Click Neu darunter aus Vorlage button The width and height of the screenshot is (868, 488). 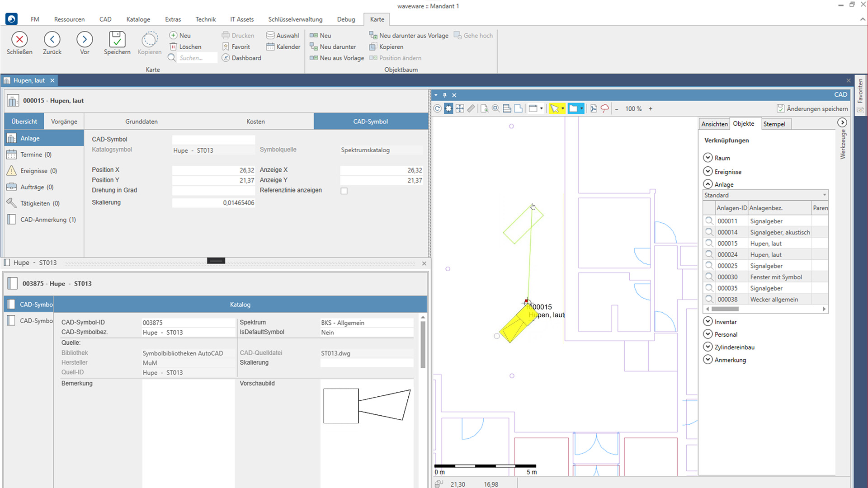409,35
